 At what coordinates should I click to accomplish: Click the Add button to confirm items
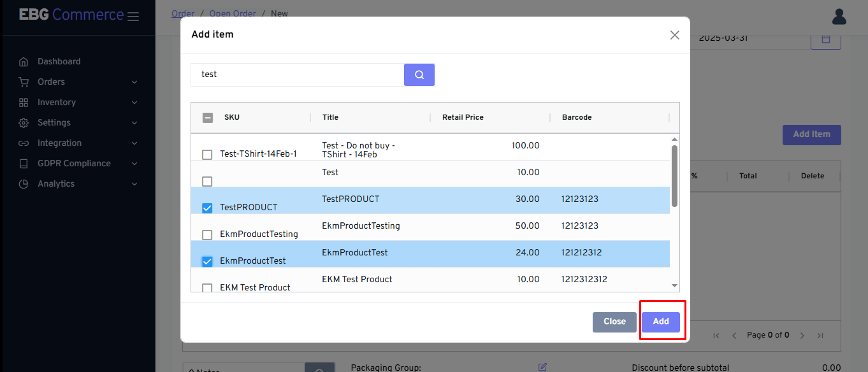pyautogui.click(x=660, y=322)
